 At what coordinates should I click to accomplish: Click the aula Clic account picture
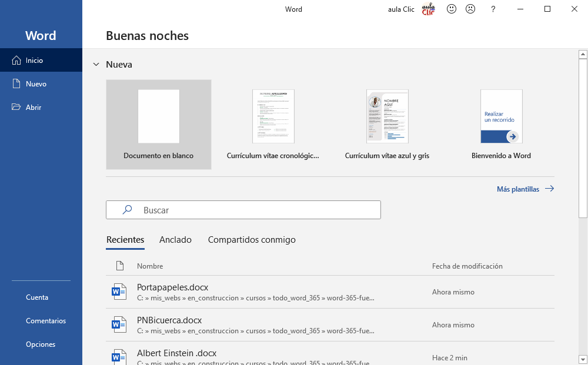click(429, 9)
